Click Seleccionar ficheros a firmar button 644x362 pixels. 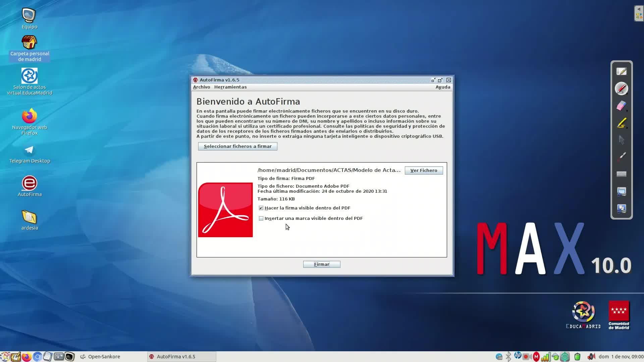pyautogui.click(x=237, y=146)
